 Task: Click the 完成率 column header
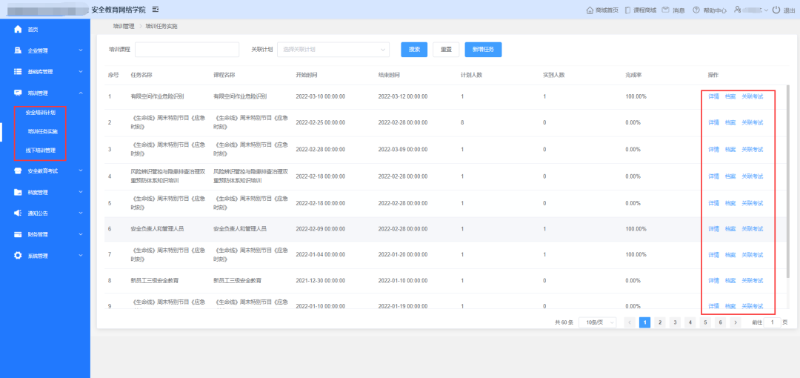tap(633, 75)
